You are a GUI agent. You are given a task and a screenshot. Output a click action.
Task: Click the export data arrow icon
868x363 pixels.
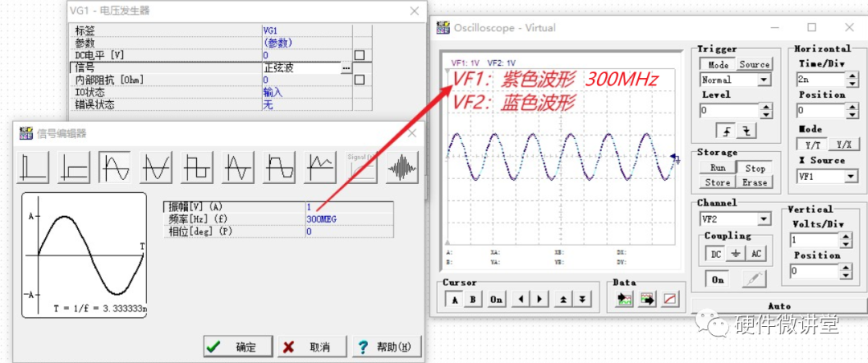click(648, 300)
